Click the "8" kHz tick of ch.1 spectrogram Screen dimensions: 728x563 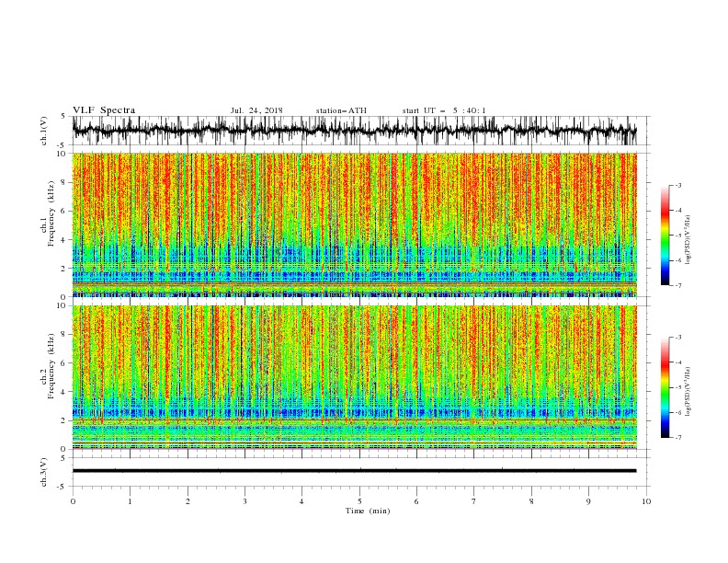(64, 182)
